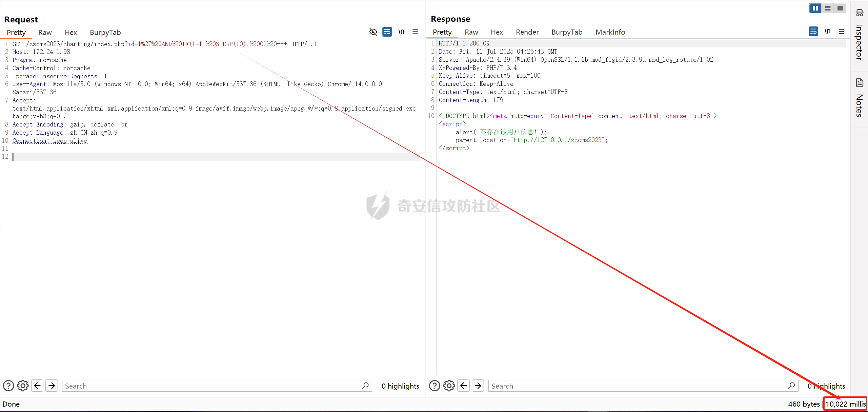The image size is (868, 412).
Task: Click the Host: 172.24.1.98 header line
Action: click(41, 52)
